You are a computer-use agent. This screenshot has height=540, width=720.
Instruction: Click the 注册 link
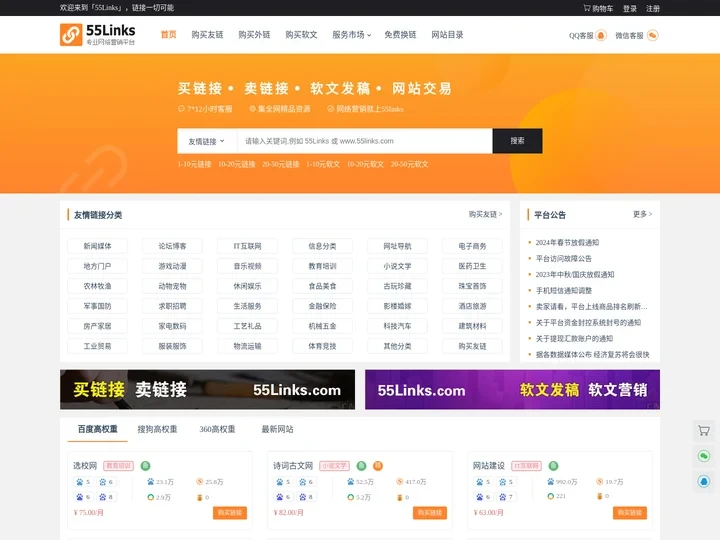652,8
